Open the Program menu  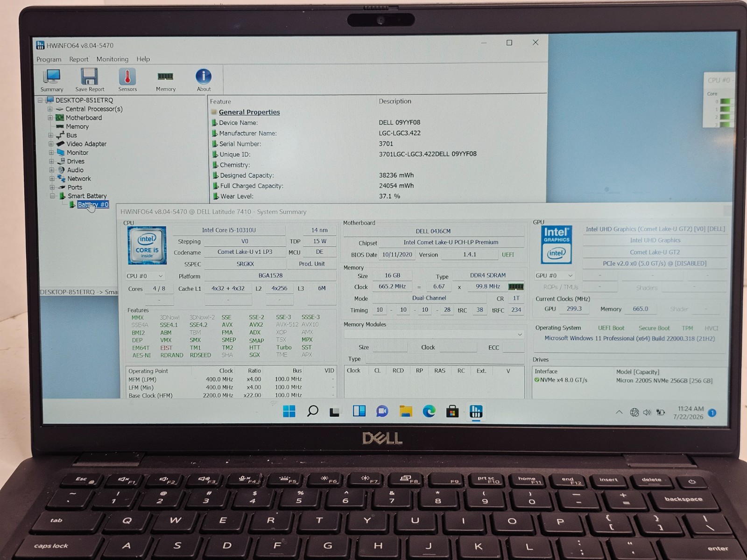(x=49, y=59)
